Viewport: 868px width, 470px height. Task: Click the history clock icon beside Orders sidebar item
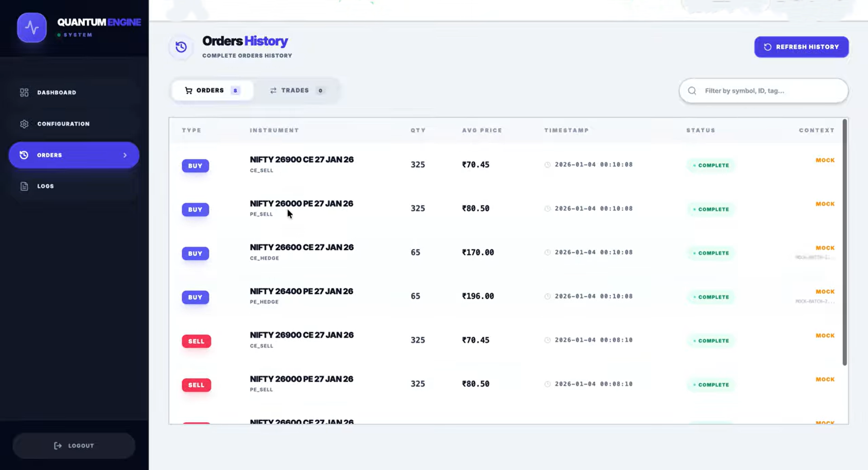pos(24,155)
